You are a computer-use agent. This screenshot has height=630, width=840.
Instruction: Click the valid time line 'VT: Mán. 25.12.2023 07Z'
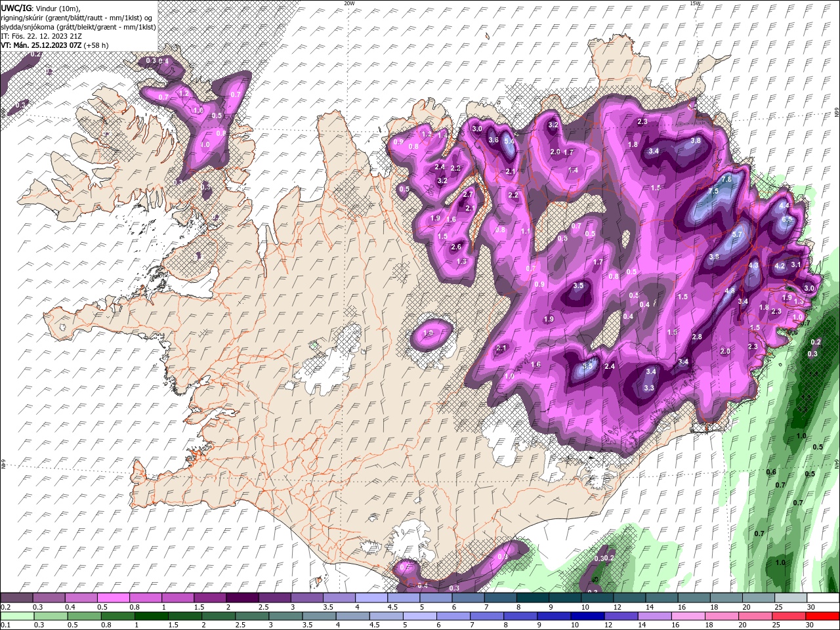[x=41, y=45]
